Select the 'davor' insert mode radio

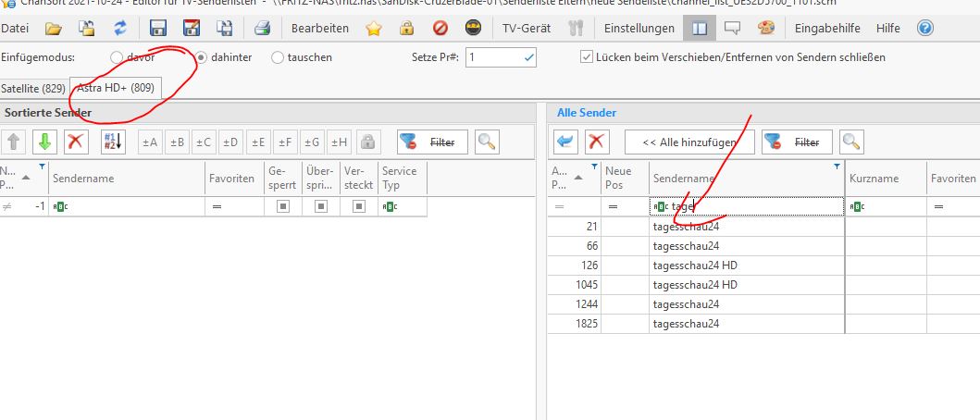(117, 57)
